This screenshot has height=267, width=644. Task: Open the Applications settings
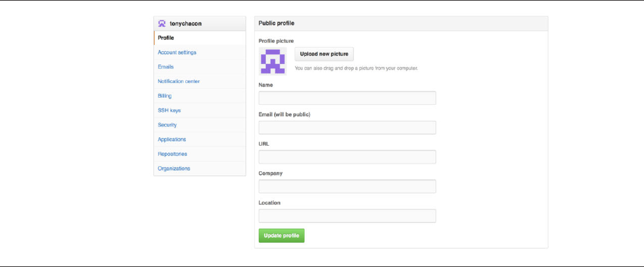point(172,139)
